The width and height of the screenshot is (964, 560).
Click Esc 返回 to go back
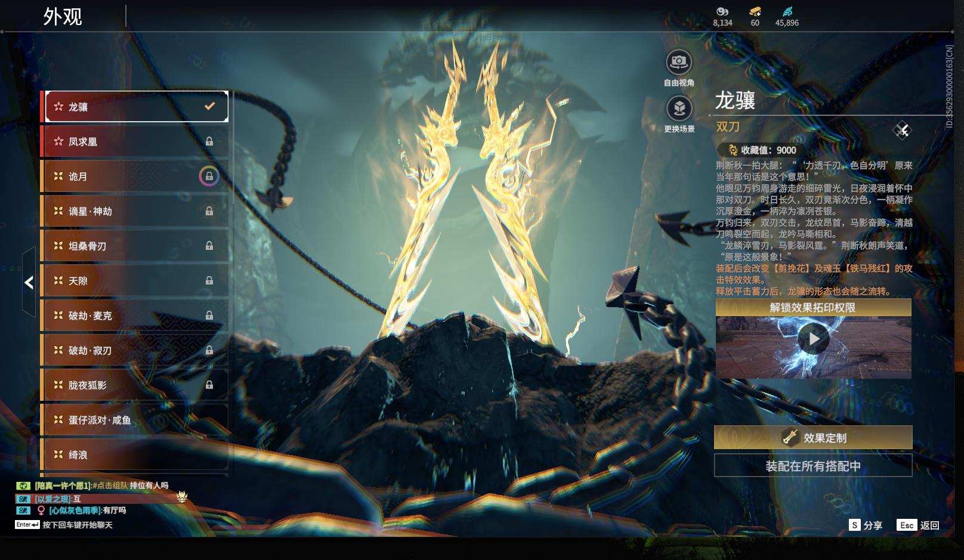918,525
